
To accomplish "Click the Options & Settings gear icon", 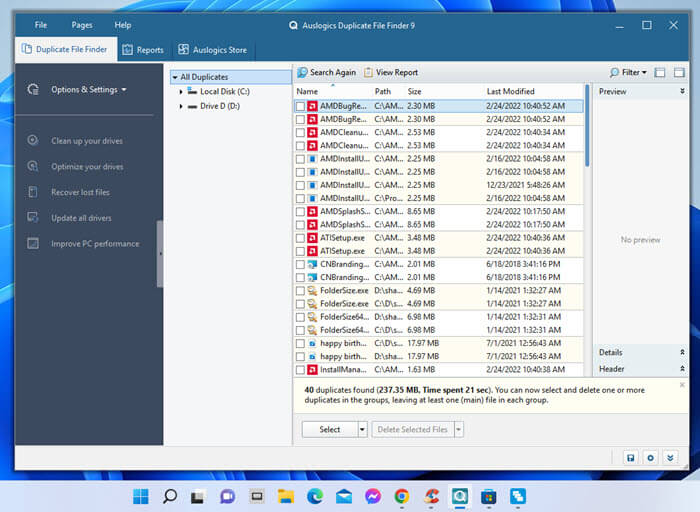I will 33,89.
